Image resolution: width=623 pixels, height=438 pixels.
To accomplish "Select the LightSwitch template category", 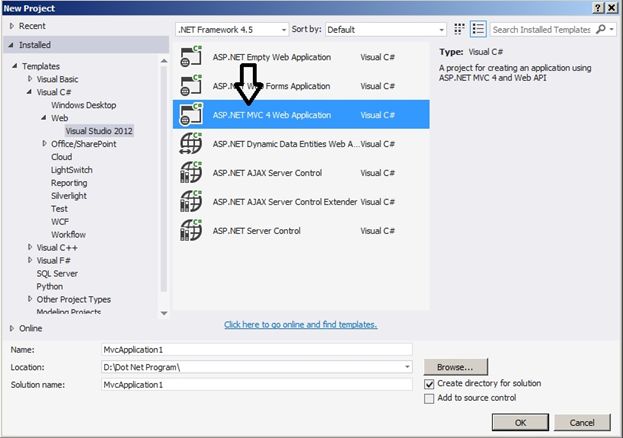I will 72,170.
